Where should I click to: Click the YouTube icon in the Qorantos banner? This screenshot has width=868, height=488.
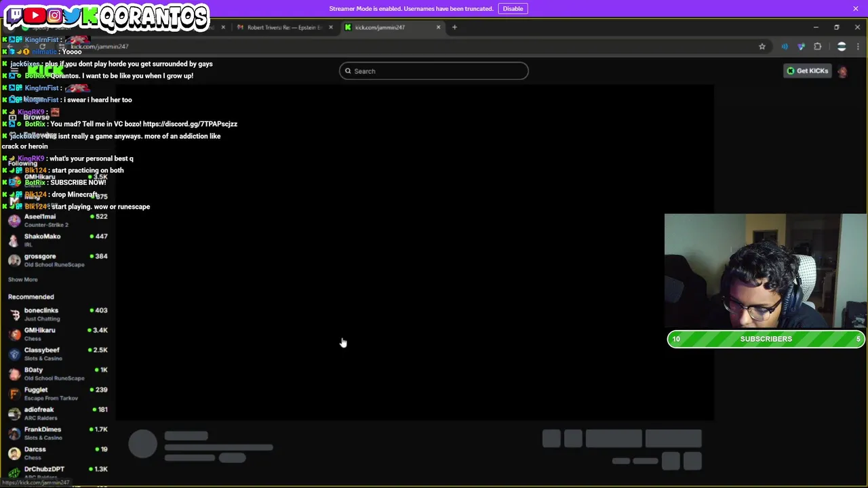point(35,15)
